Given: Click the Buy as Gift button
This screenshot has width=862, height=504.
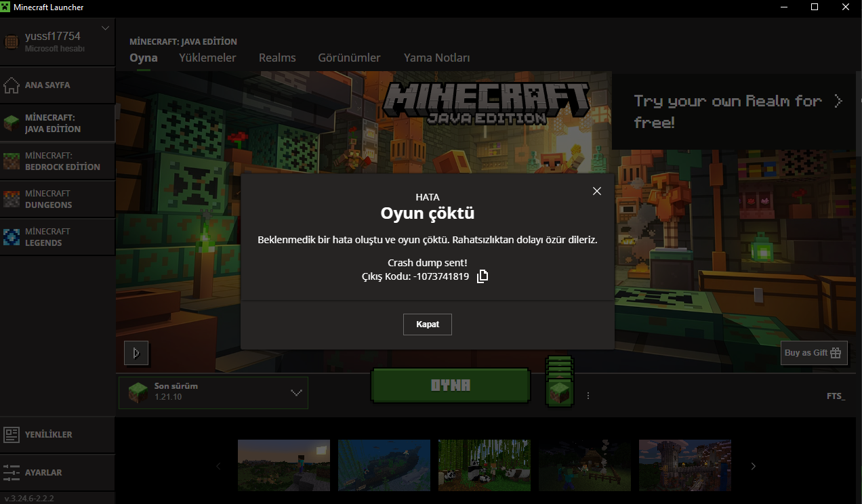Looking at the screenshot, I should point(814,353).
